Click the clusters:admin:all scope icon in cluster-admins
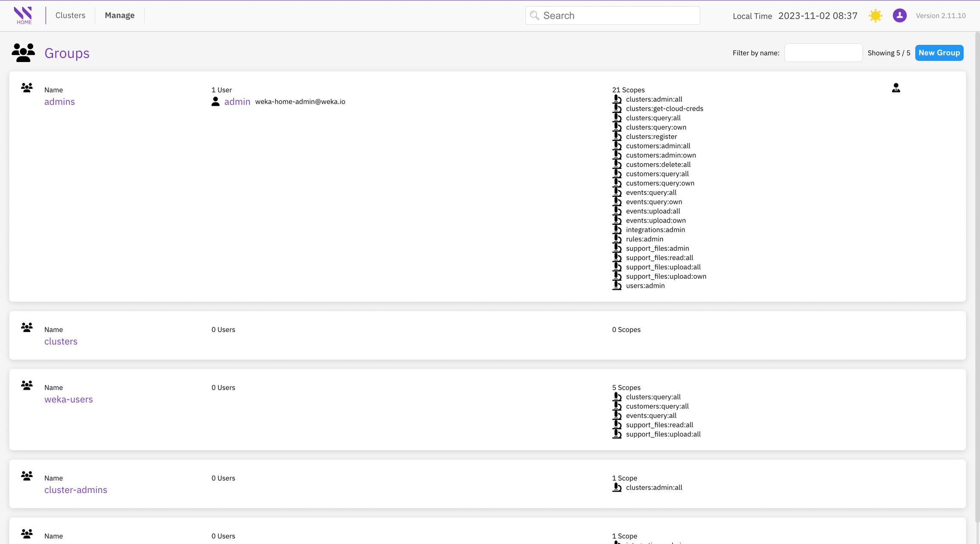 (x=617, y=487)
